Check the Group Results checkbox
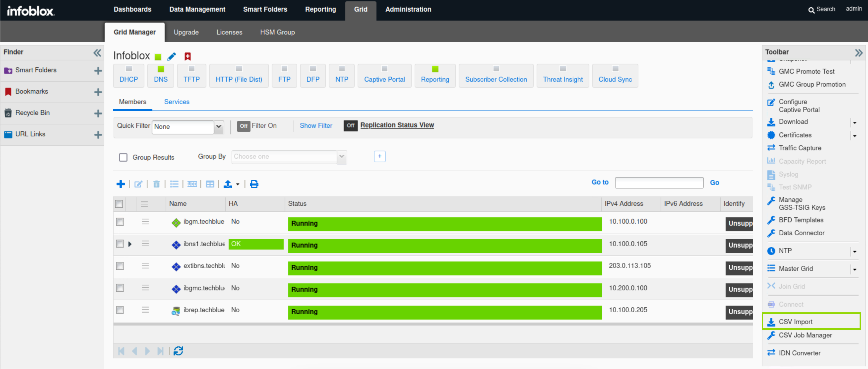The width and height of the screenshot is (868, 369). click(x=123, y=157)
